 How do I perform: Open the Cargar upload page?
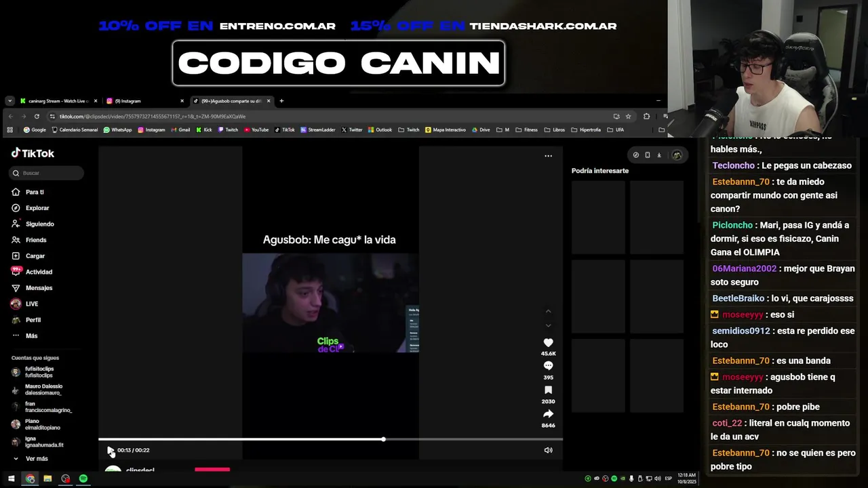point(28,256)
